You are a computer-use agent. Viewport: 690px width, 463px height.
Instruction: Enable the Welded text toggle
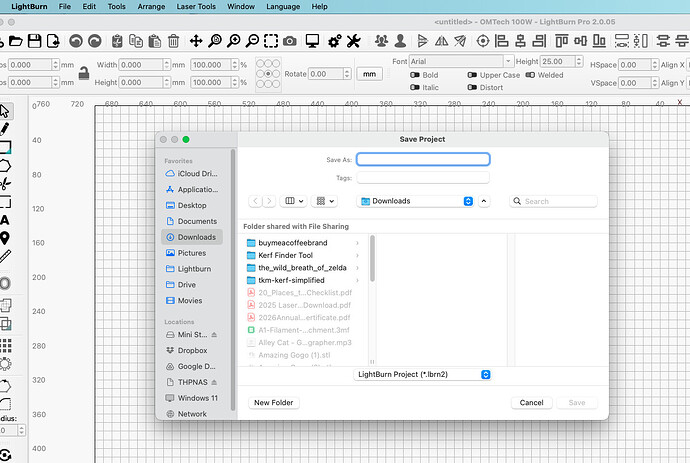pos(530,75)
